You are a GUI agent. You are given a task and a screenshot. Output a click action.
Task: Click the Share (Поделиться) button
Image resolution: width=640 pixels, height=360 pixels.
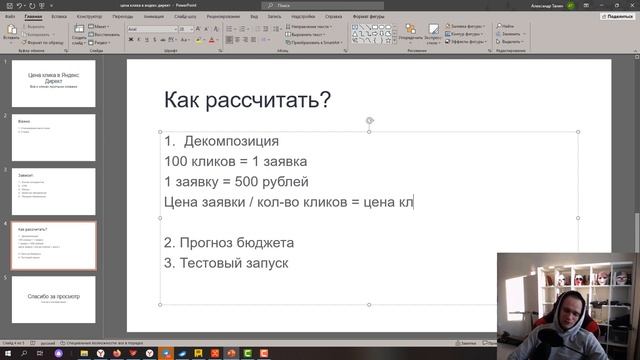point(617,16)
